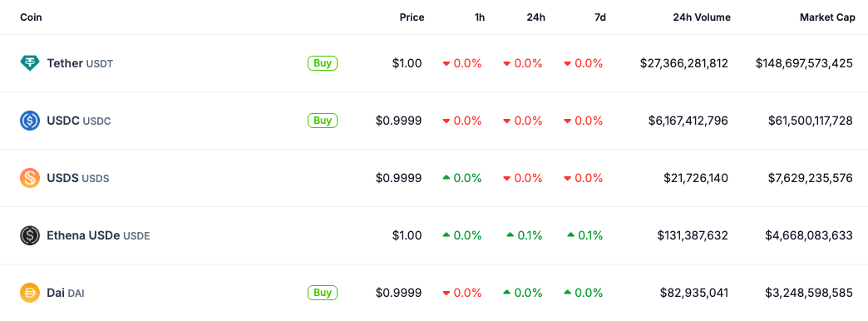The height and width of the screenshot is (321, 868).
Task: Buy Tether using the Buy button
Action: coord(323,63)
